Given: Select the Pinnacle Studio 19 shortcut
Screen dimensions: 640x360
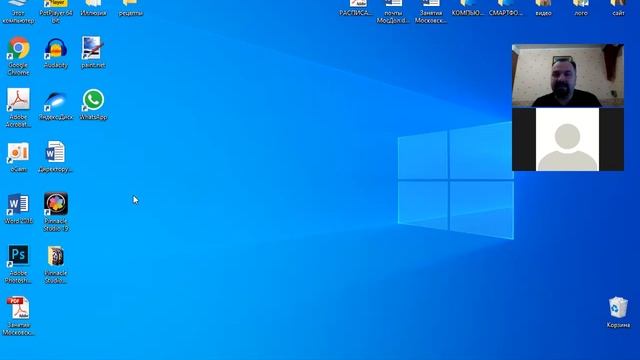Looking at the screenshot, I should point(56,212).
